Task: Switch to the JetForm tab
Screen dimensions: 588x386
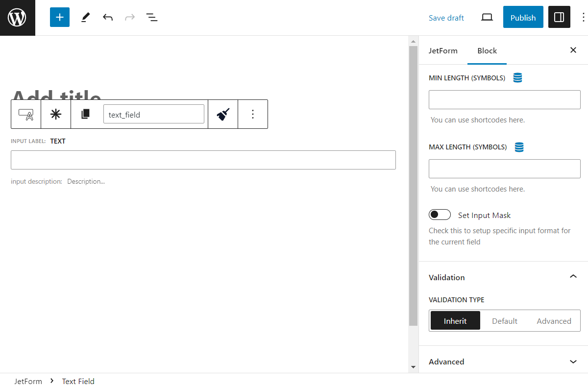Action: tap(443, 50)
